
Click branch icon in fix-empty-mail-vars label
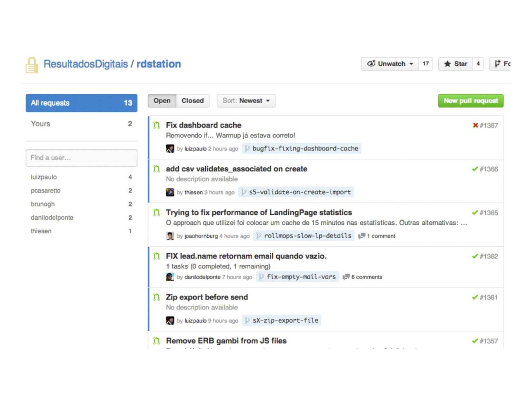click(x=261, y=277)
